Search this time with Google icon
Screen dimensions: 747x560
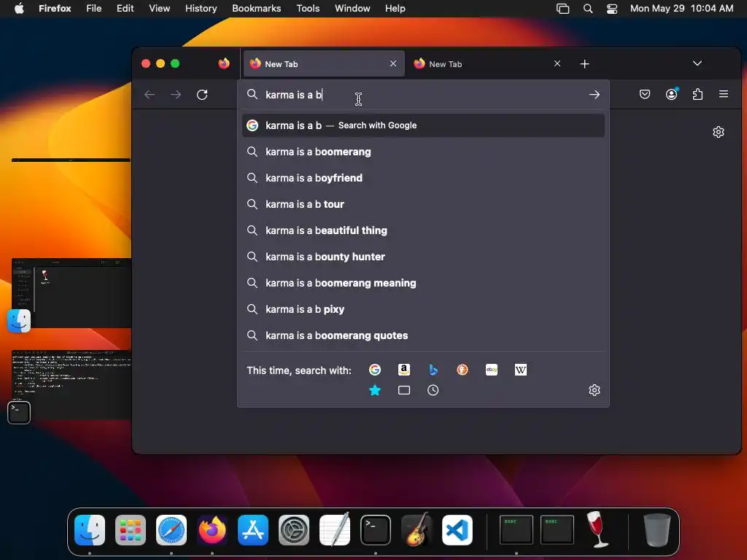(x=375, y=370)
